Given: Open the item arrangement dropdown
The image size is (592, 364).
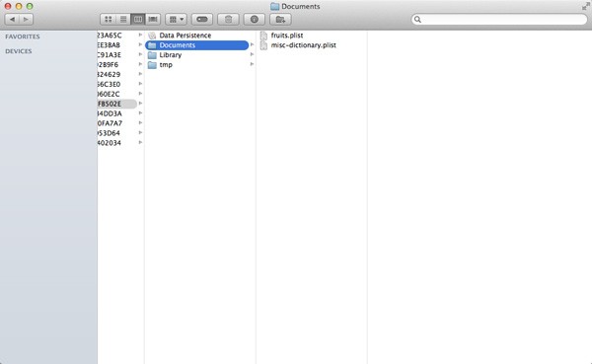Looking at the screenshot, I should click(x=177, y=20).
